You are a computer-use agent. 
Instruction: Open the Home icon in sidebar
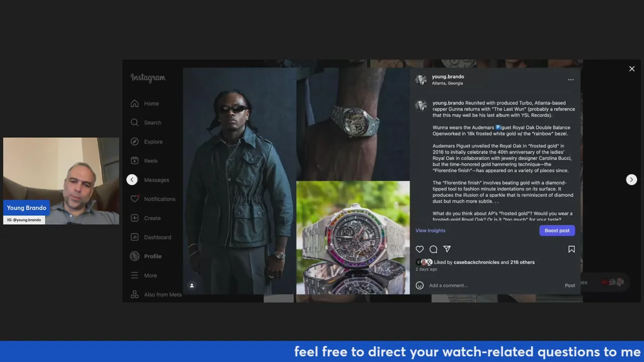[x=134, y=104]
